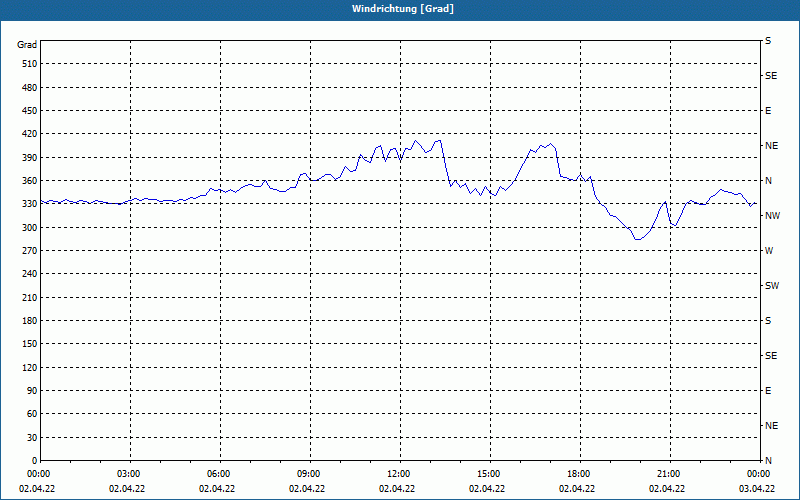The image size is (800, 500).
Task: Click the 02.04.22 date beneath 18:00
Action: pos(577,489)
